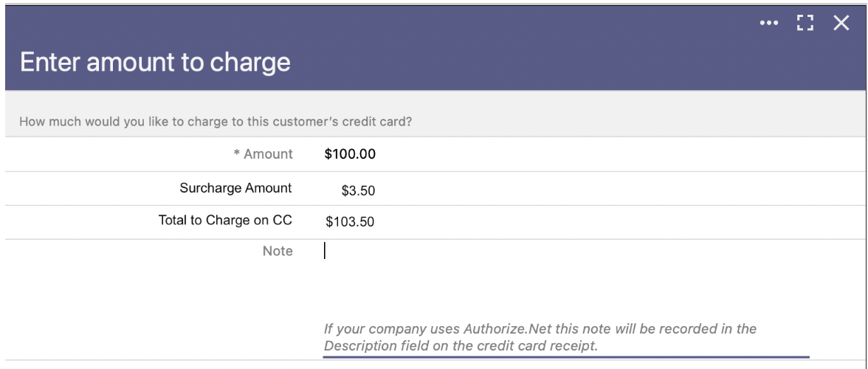868x369 pixels.
Task: Close the Enter amount to charge dialog
Action: tap(841, 23)
